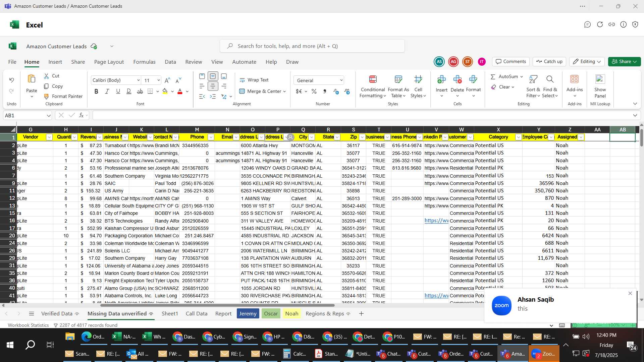Open the font size dropdown

click(x=158, y=80)
